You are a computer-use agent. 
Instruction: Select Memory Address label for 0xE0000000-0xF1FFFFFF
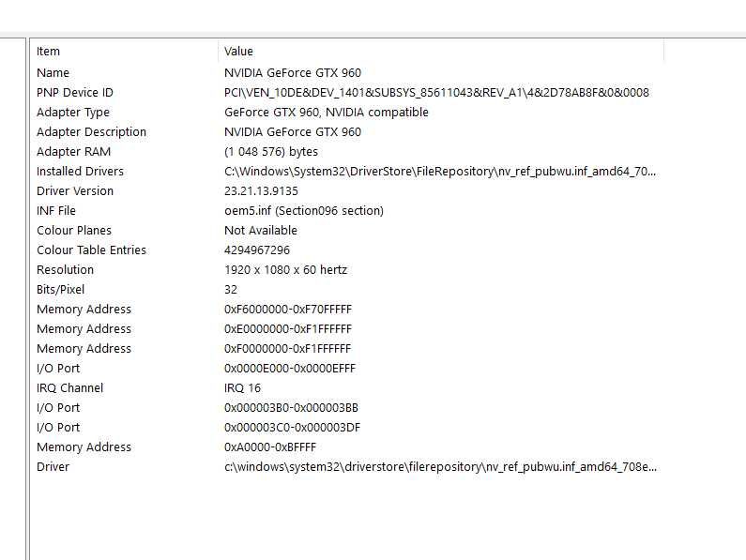point(84,328)
